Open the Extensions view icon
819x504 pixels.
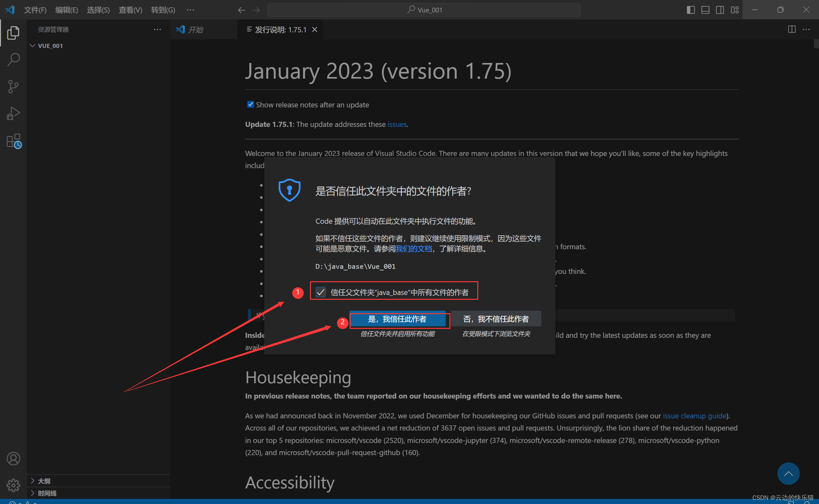click(x=13, y=140)
